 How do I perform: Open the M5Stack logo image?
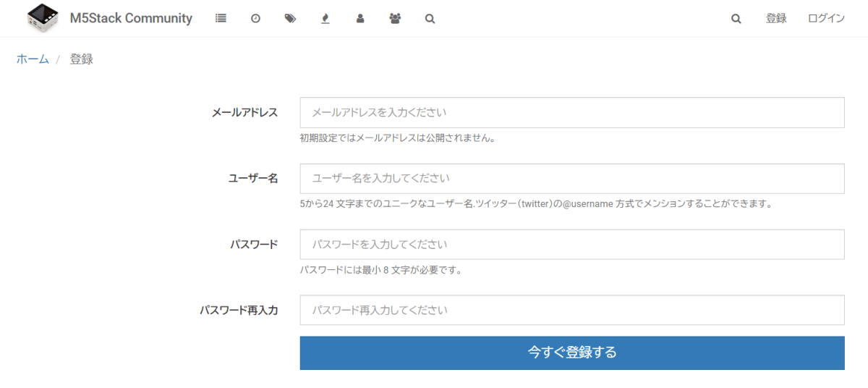[x=44, y=19]
